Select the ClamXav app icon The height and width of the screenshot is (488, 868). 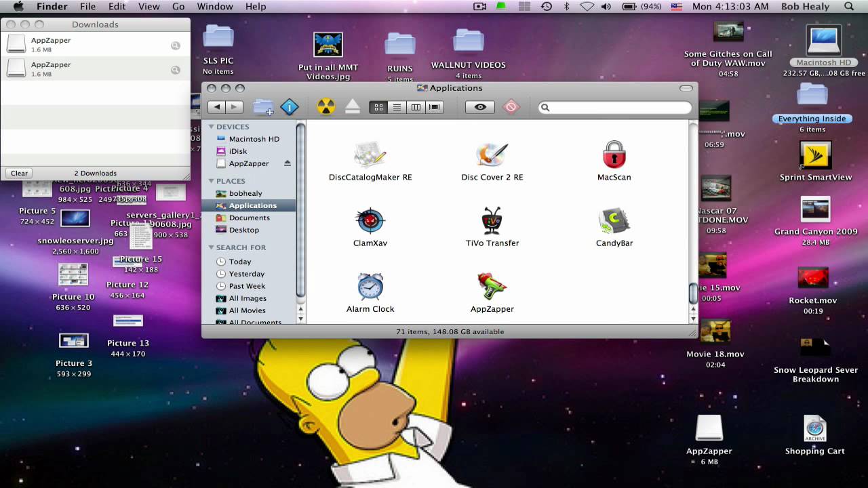(x=370, y=221)
